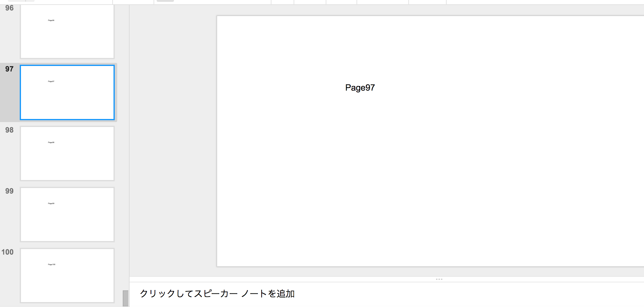Click the Page100 text inside its thumbnail
The height and width of the screenshot is (307, 644).
(x=51, y=264)
